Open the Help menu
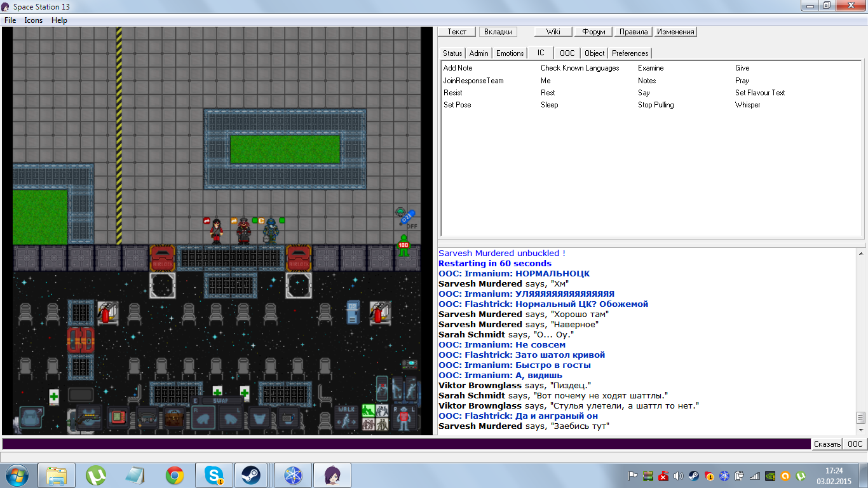Screen dimensions: 868x488 (59, 20)
